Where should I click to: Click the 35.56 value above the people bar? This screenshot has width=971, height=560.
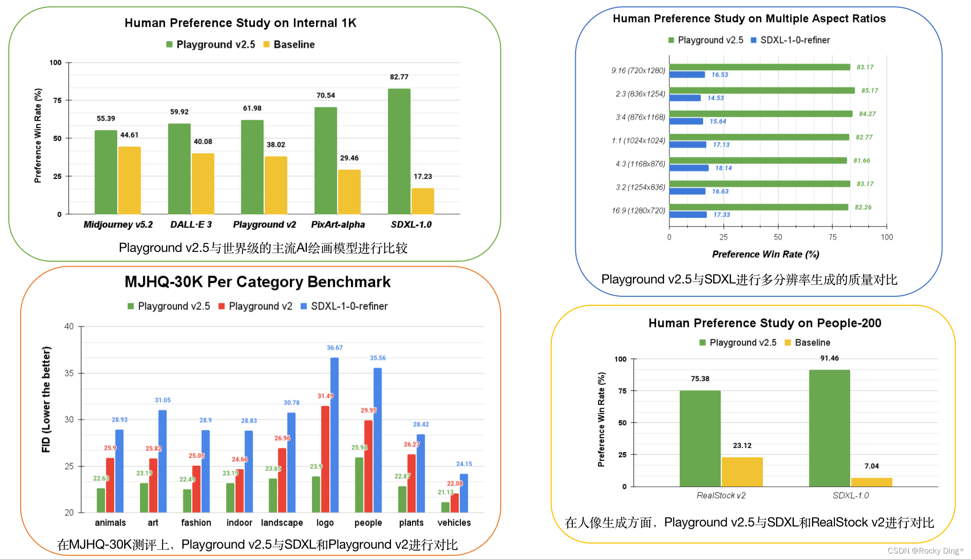pos(378,358)
